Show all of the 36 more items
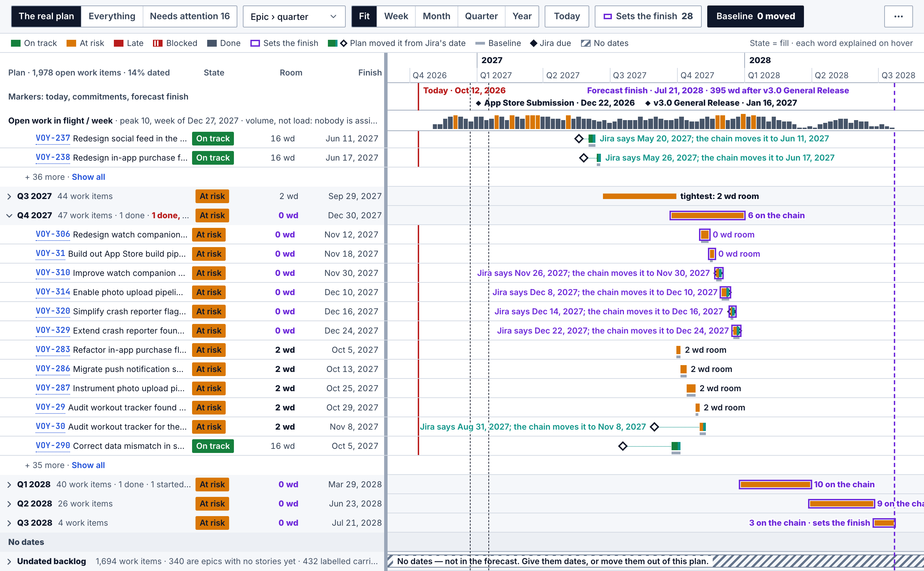The height and width of the screenshot is (571, 924). click(x=88, y=177)
